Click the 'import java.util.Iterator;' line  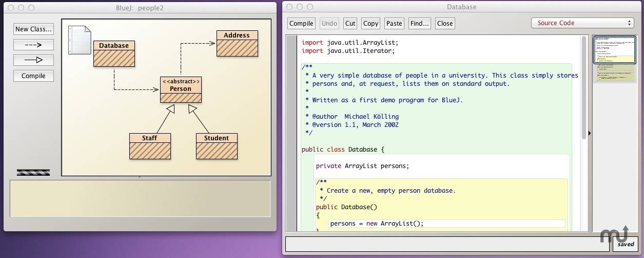click(348, 51)
